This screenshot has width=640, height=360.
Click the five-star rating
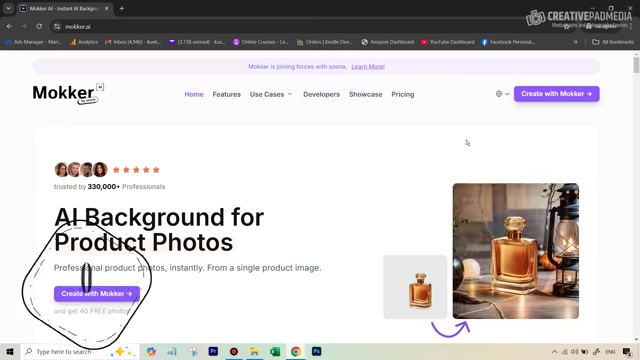tap(136, 170)
